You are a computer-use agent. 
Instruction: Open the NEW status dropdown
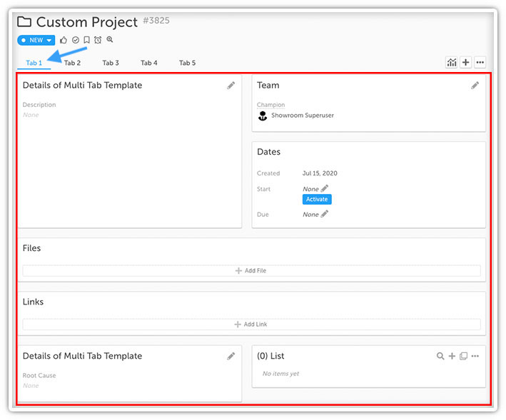coord(36,41)
